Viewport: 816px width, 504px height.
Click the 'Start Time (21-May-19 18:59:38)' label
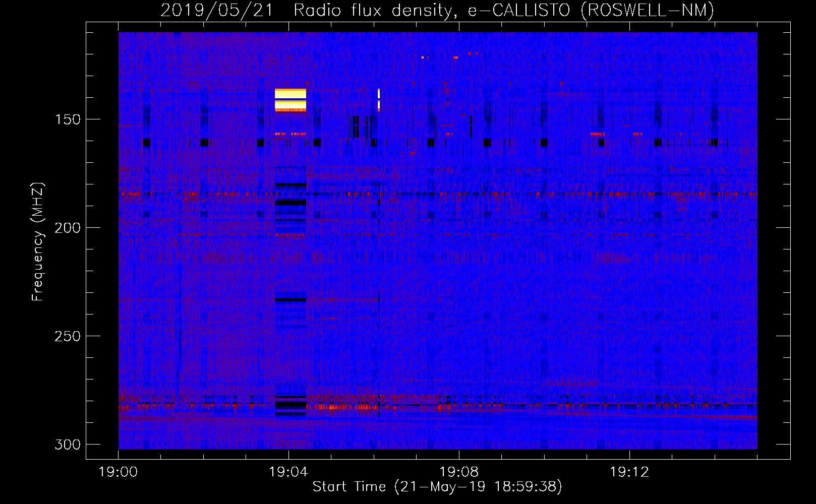pyautogui.click(x=437, y=486)
